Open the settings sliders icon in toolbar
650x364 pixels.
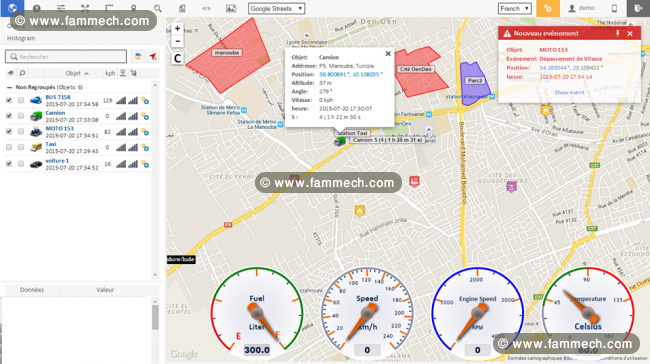point(61,8)
